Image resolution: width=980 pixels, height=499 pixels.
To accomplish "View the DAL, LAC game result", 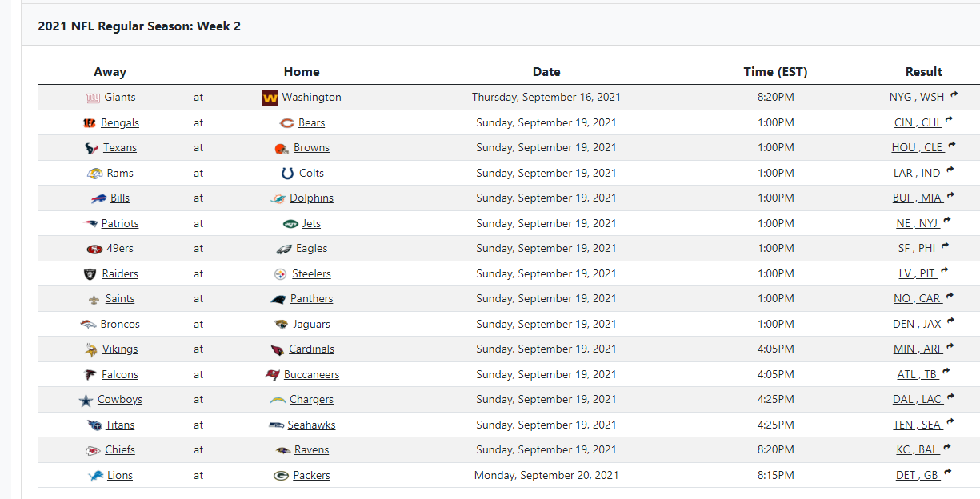I will click(917, 400).
